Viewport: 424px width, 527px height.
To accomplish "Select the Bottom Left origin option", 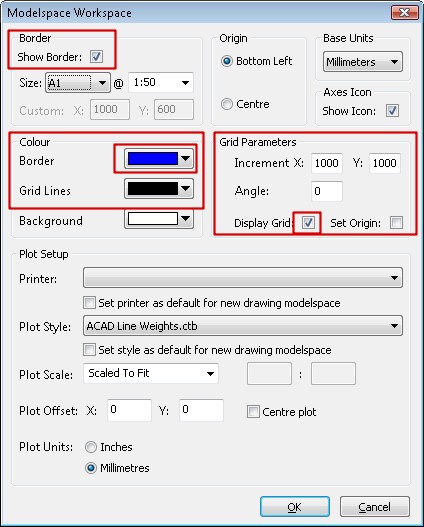I will click(x=227, y=61).
